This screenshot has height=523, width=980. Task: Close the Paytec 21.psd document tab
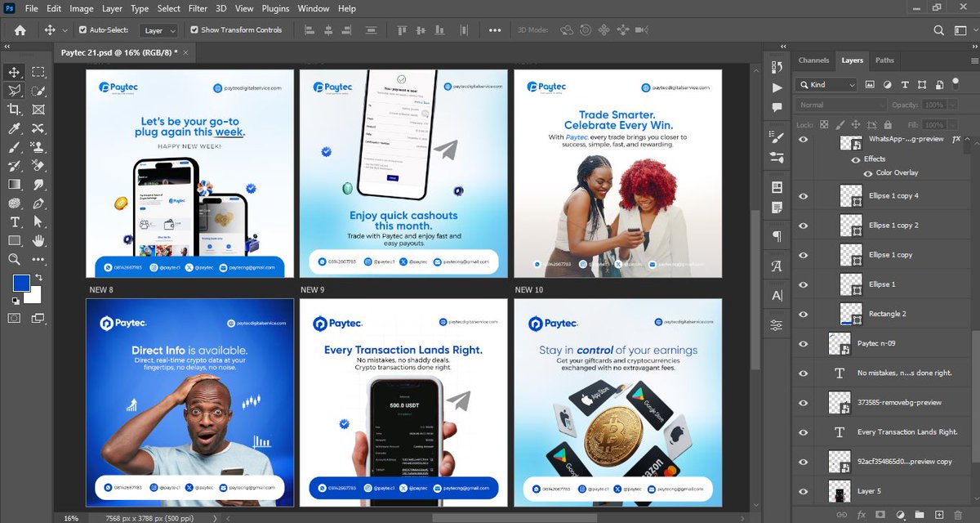pos(186,51)
